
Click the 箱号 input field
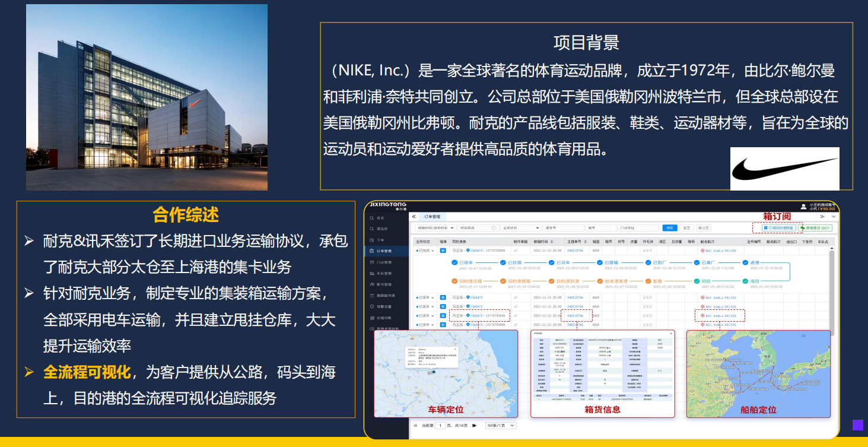click(x=600, y=228)
